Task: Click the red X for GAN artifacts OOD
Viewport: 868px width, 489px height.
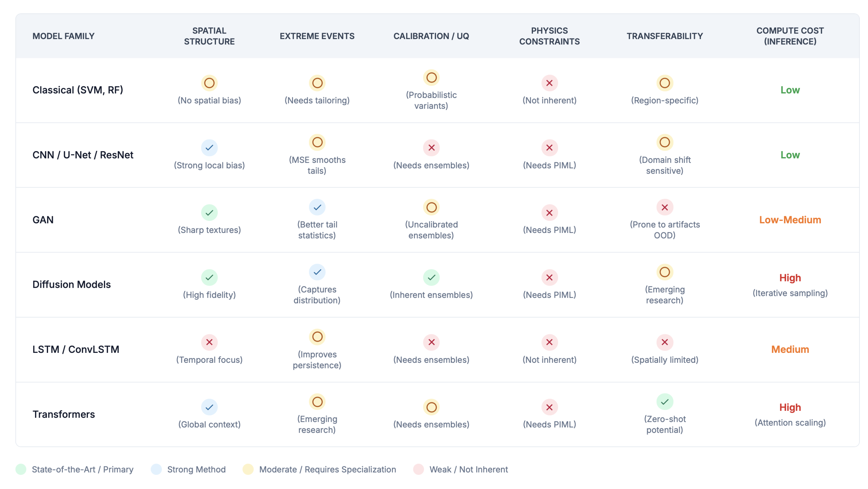Action: point(664,208)
